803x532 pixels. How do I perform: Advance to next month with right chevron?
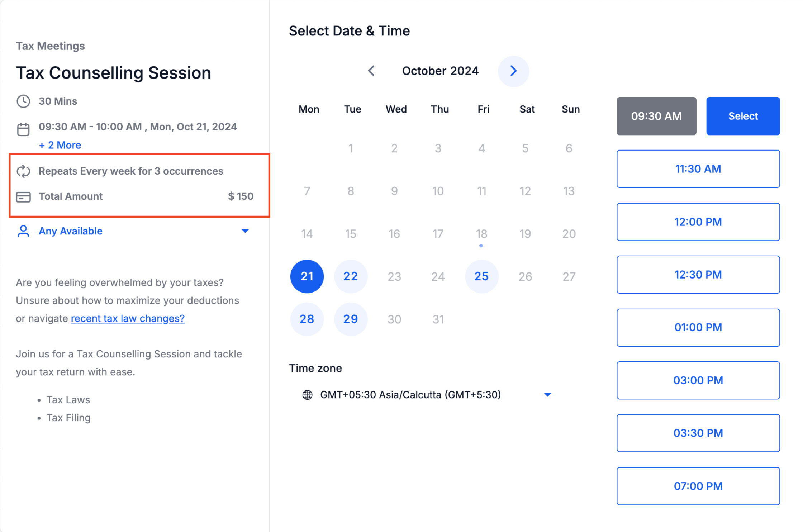click(513, 71)
